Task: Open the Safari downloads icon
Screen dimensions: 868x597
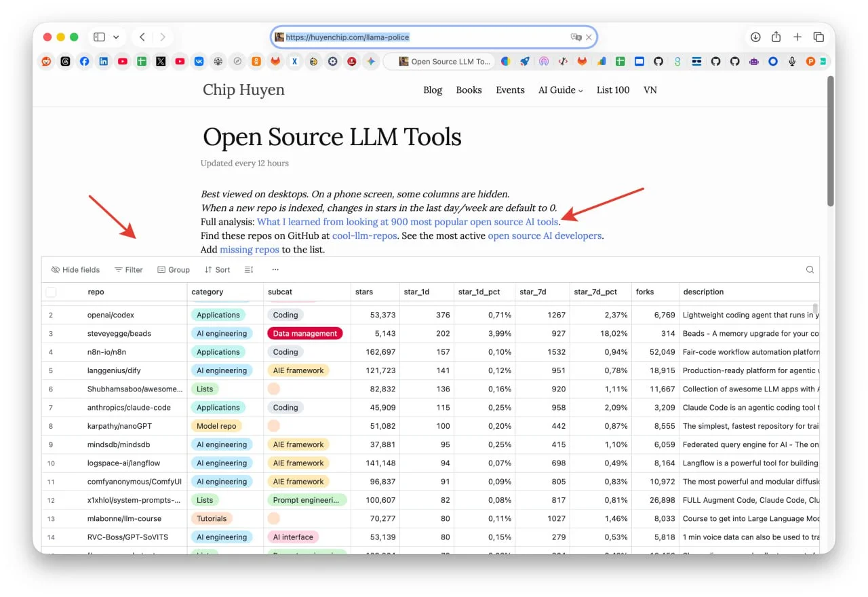Action: pos(755,37)
